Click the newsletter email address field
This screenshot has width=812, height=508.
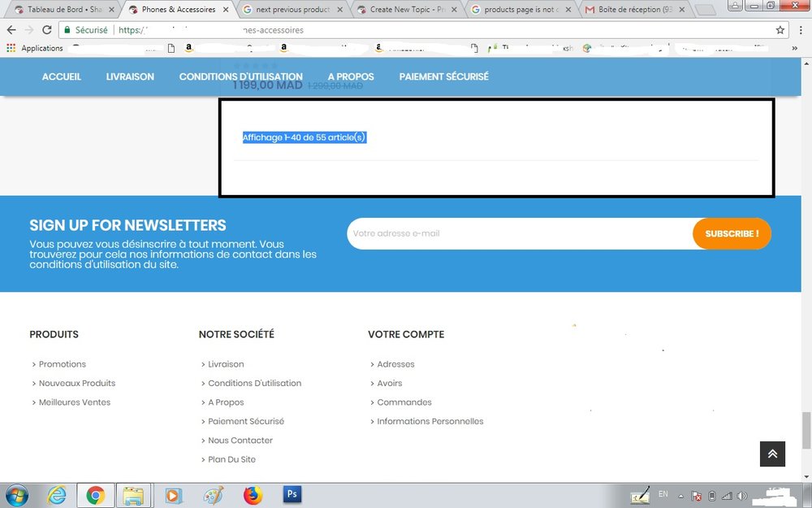coord(520,233)
